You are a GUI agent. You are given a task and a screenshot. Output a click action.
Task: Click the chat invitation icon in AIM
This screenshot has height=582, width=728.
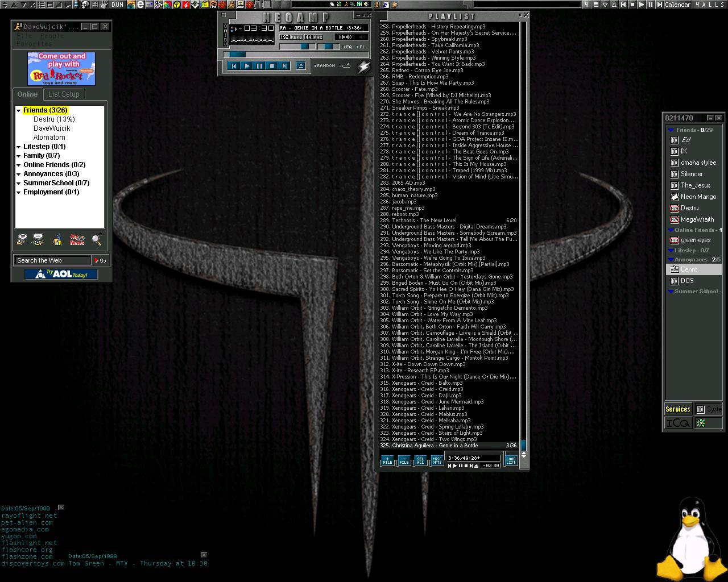(x=38, y=240)
